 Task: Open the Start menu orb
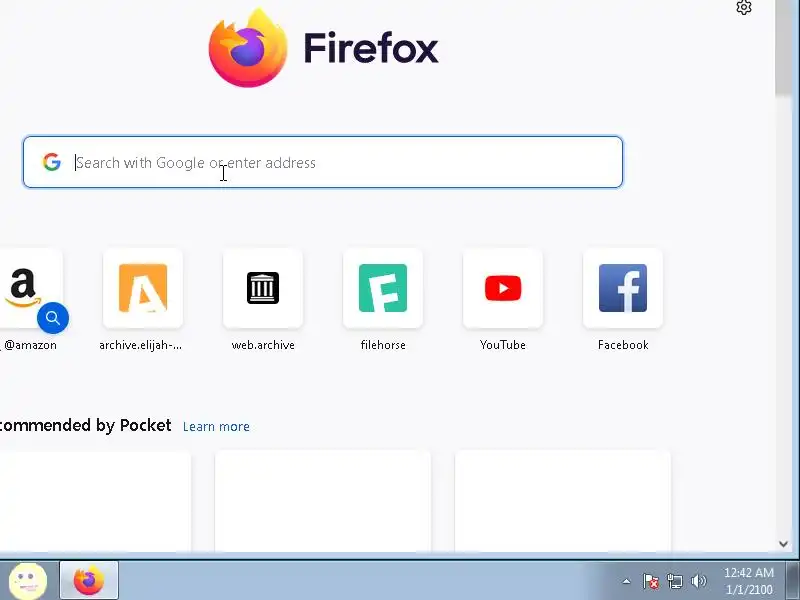(28, 581)
